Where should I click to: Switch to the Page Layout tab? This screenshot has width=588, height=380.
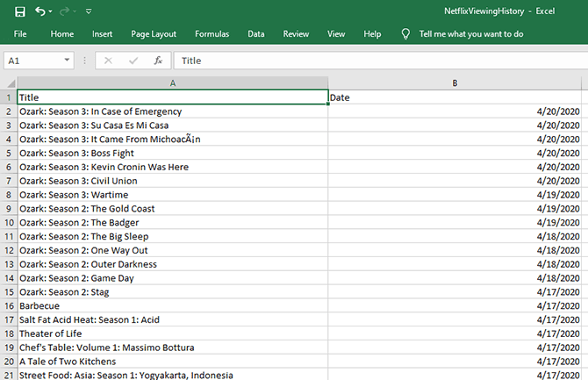click(x=154, y=33)
